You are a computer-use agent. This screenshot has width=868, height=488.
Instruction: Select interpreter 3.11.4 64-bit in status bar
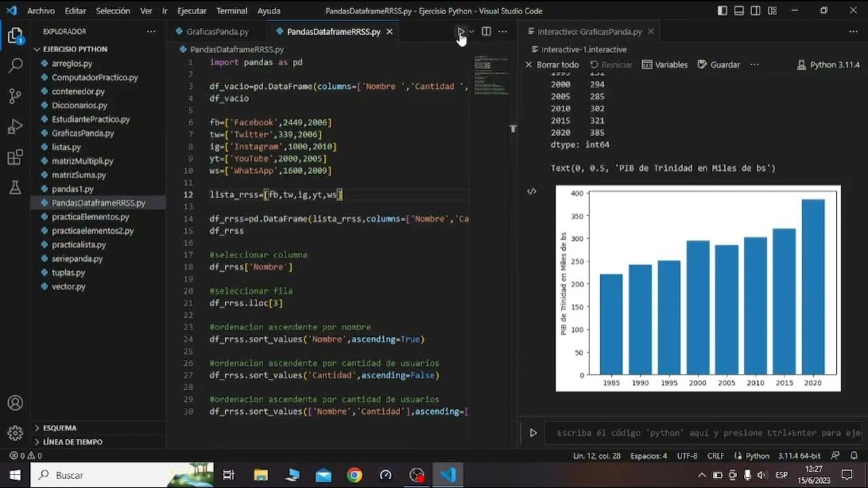799,456
